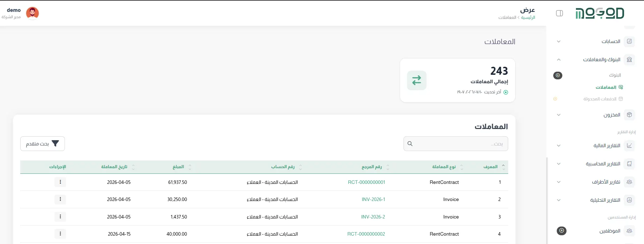The height and width of the screenshot is (244, 644).
Task: Click amount 40,000.00
Action: coord(177,234)
